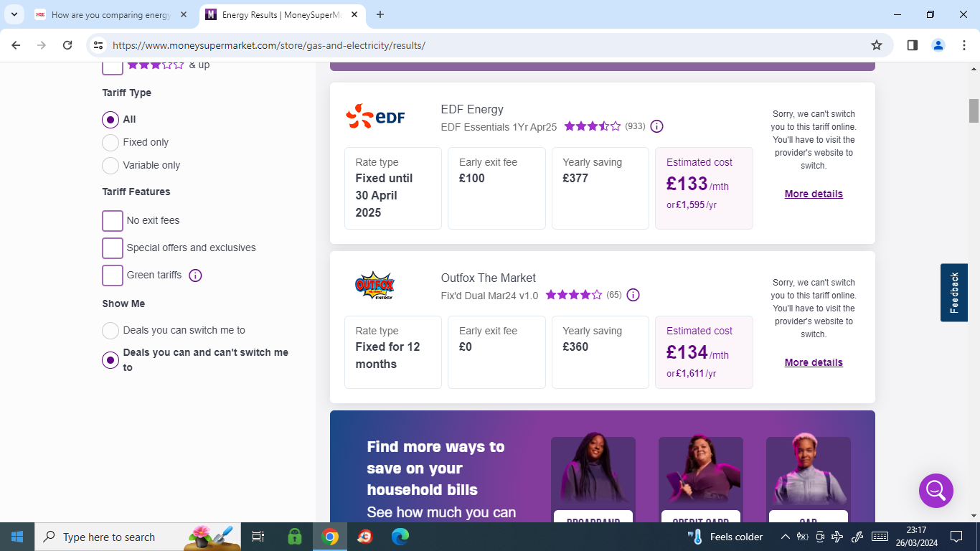Click Outfox Estimated cost £134 box
This screenshot has height=551, width=980.
coord(704,352)
